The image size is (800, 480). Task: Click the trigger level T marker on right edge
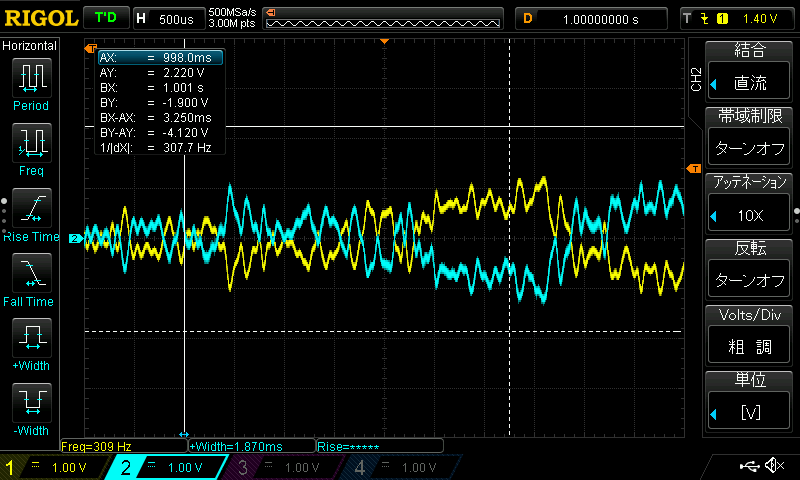694,168
